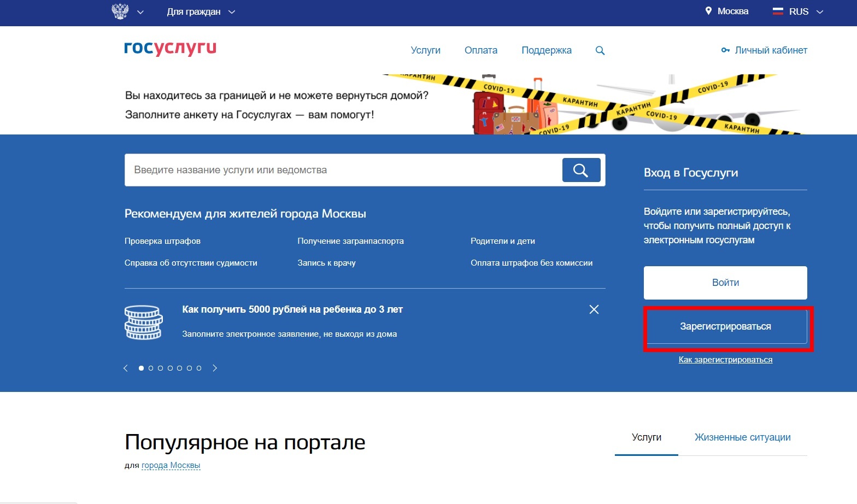Click the 'Зарегистрироваться' button
The height and width of the screenshot is (504, 857).
(725, 327)
